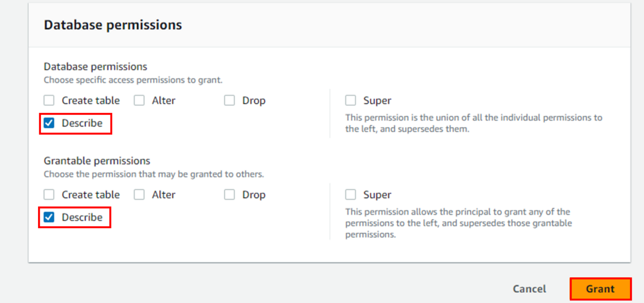The image size is (644, 303).
Task: Click 'Choose the permission that may be granted' text
Action: 153,174
